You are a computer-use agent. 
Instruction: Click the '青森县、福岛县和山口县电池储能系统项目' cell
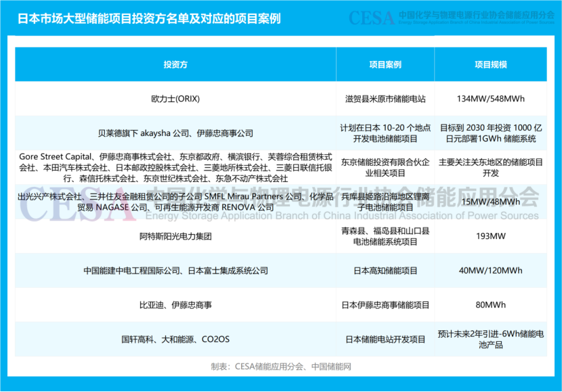click(385, 236)
